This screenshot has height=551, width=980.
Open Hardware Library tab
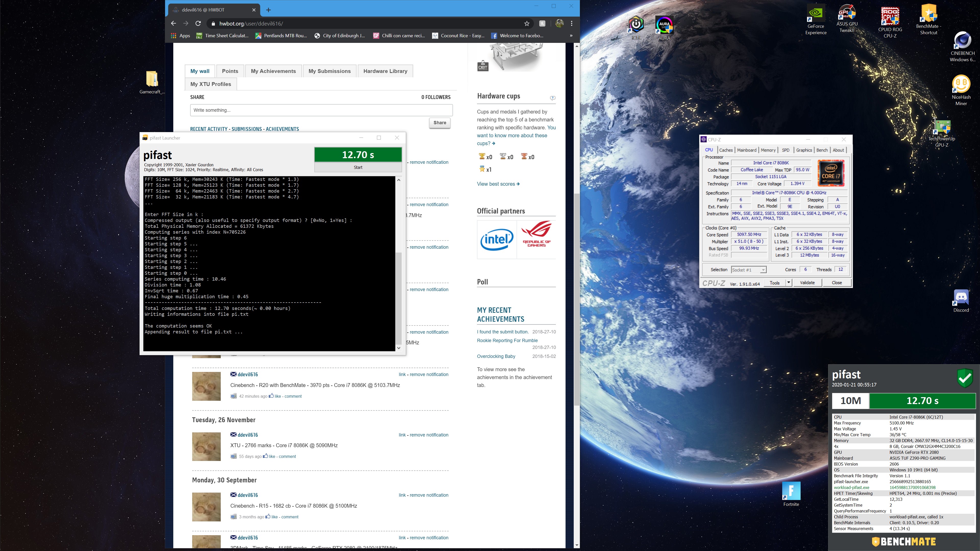pos(385,71)
